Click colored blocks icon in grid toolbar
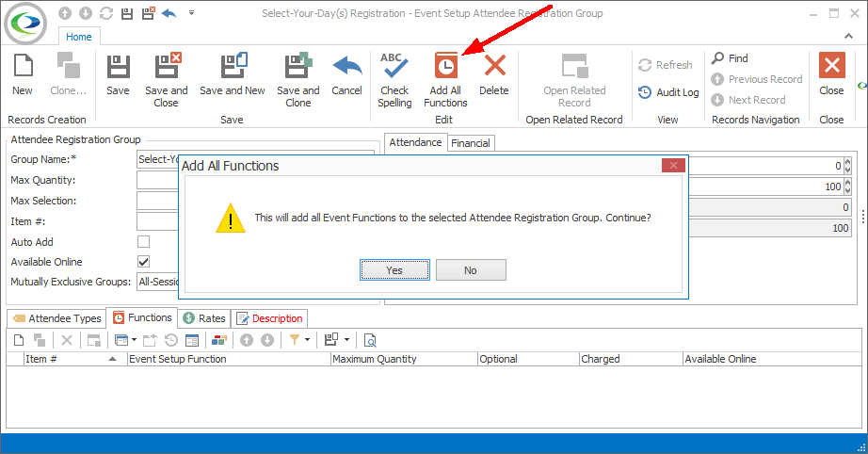Viewport: 868px width, 454px height. (x=219, y=340)
